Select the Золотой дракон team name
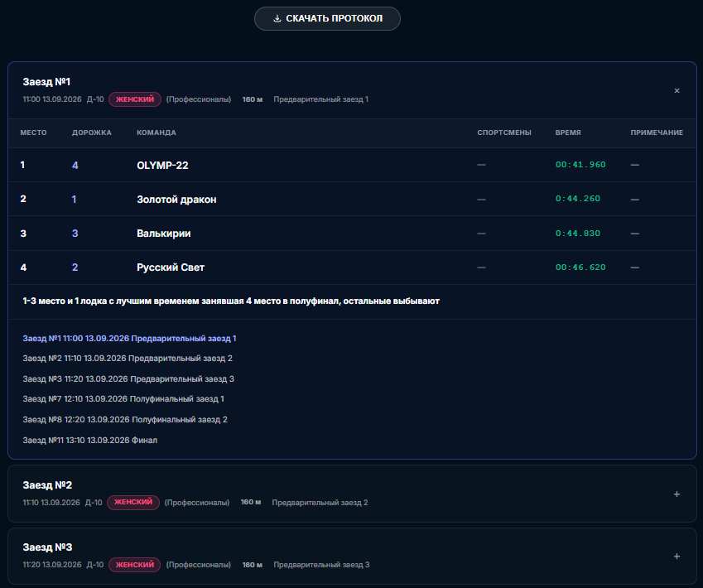The height and width of the screenshot is (588, 703). click(176, 200)
